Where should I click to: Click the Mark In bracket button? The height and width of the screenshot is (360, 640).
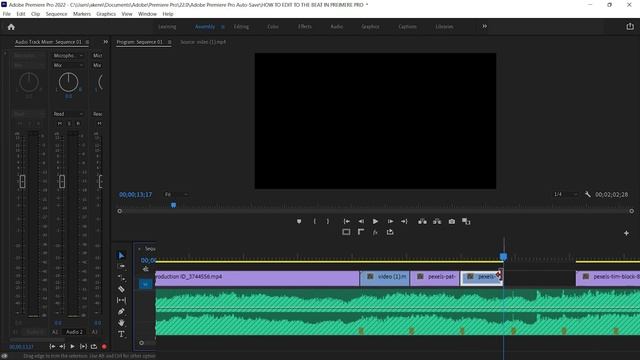[314, 221]
